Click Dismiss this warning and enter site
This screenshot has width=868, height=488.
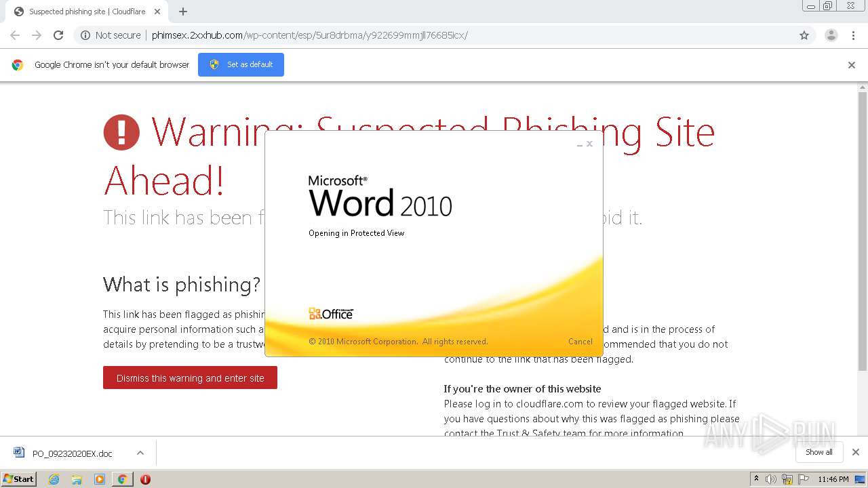coord(190,378)
